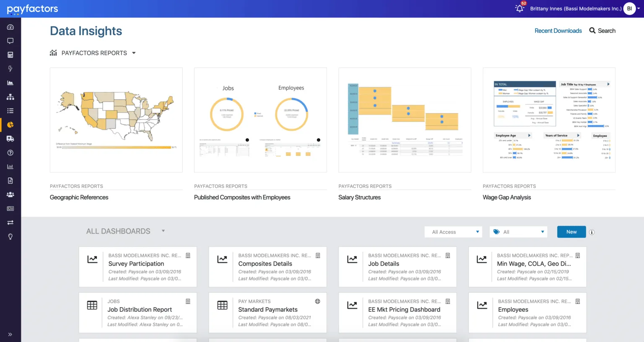Open the EE Mkt Pricing Dashboard card
Image resolution: width=644 pixels, height=342 pixels.
pyautogui.click(x=398, y=313)
